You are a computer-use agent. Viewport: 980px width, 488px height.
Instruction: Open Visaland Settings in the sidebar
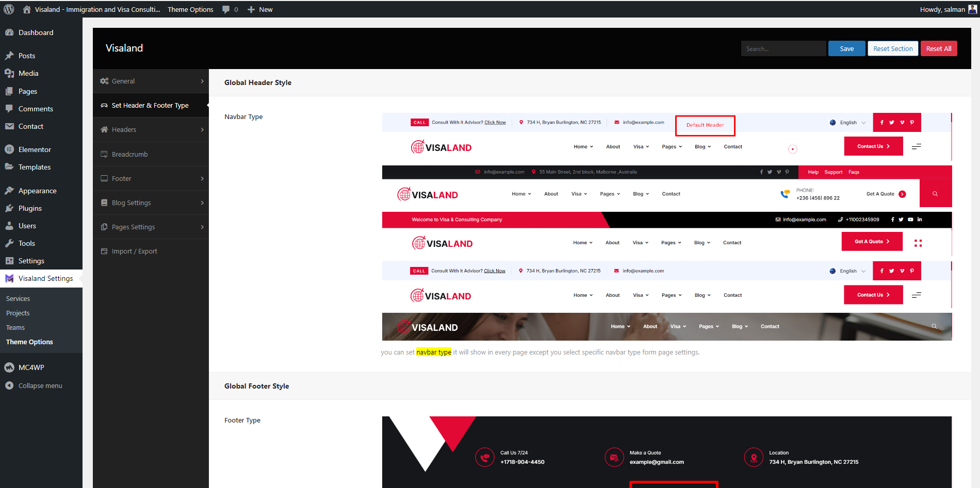pyautogui.click(x=41, y=278)
